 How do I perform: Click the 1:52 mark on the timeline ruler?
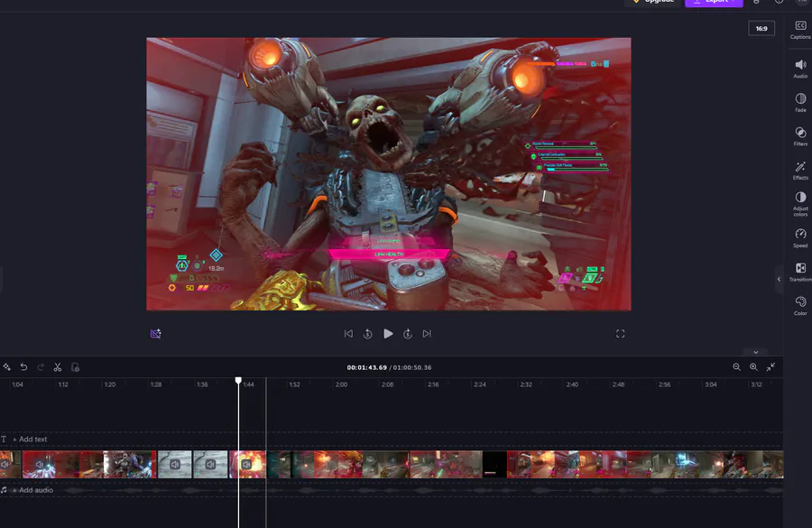coord(294,384)
